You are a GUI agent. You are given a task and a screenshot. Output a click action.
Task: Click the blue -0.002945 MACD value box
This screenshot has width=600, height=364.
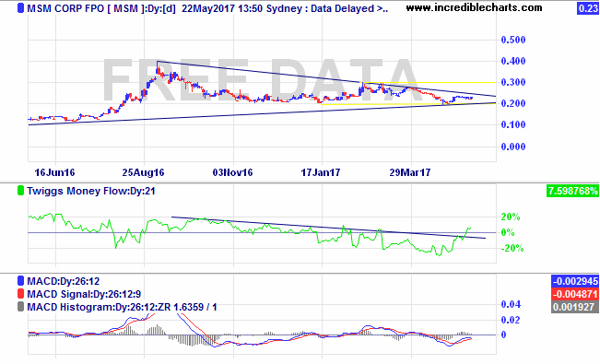point(575,281)
